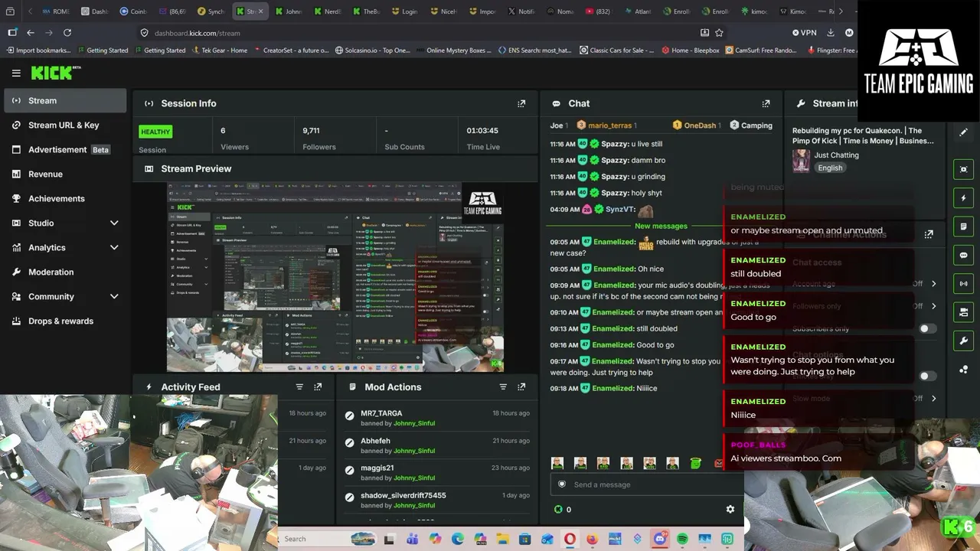
Task: Click Johnny_Sinful under the MR7_TARGA ban
Action: click(414, 423)
